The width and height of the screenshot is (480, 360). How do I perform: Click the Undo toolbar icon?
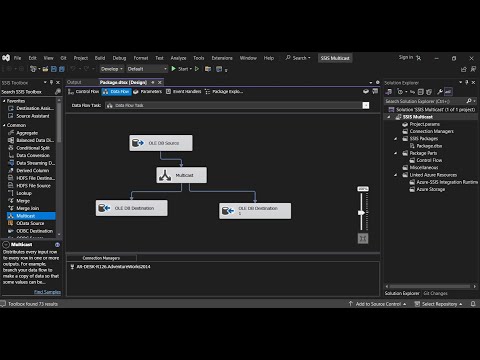click(x=73, y=69)
